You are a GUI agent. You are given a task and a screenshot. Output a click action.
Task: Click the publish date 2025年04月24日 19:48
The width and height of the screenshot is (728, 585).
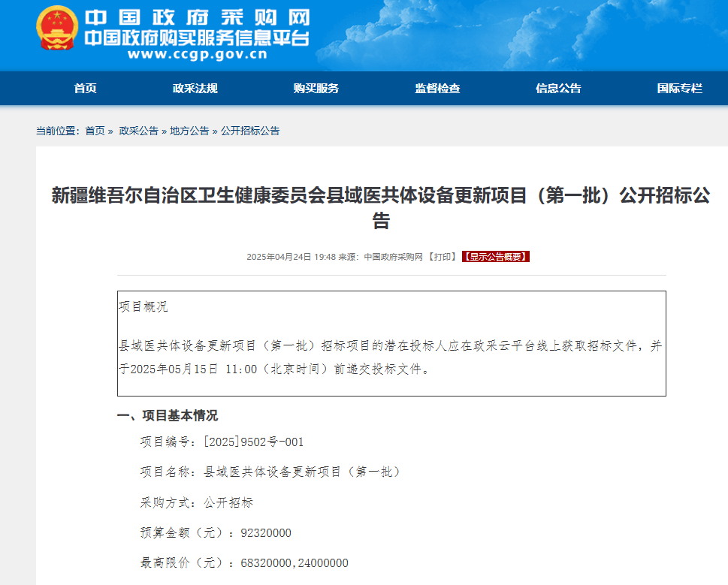click(x=291, y=257)
